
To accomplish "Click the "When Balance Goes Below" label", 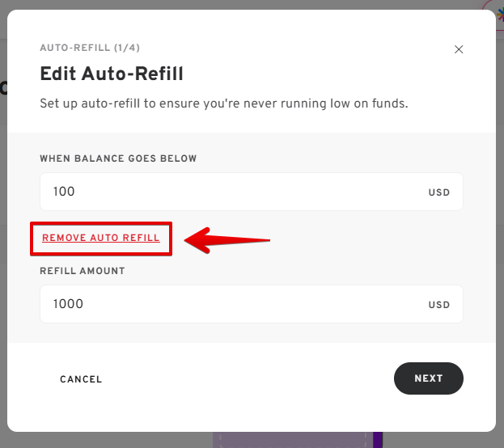I will [x=118, y=158].
